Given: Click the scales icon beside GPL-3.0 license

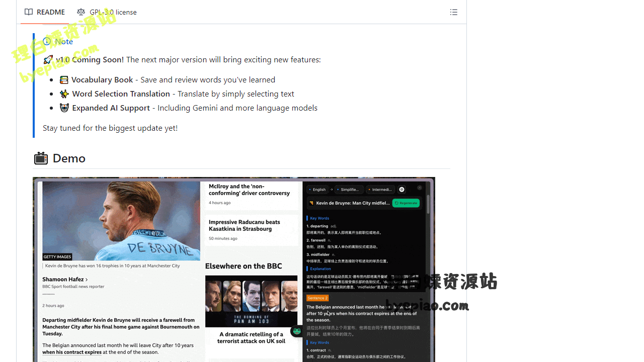Looking at the screenshot, I should (81, 12).
